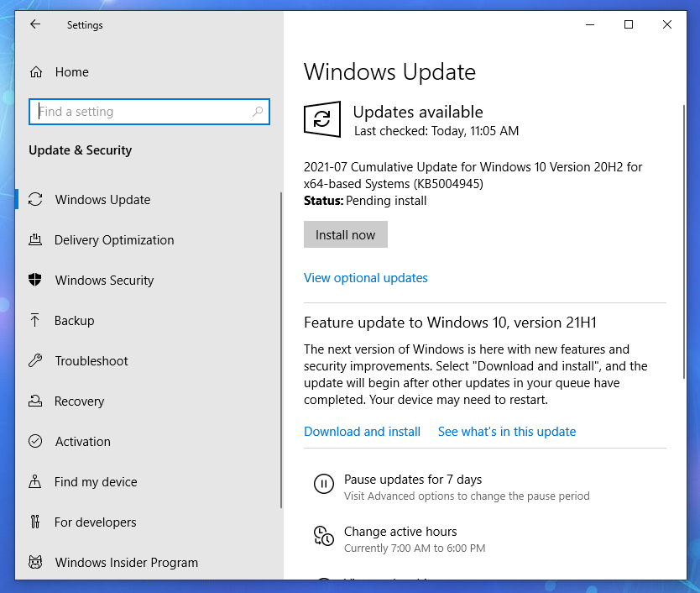
Task: Click the KB5004945 cumulative update text
Action: point(473,176)
